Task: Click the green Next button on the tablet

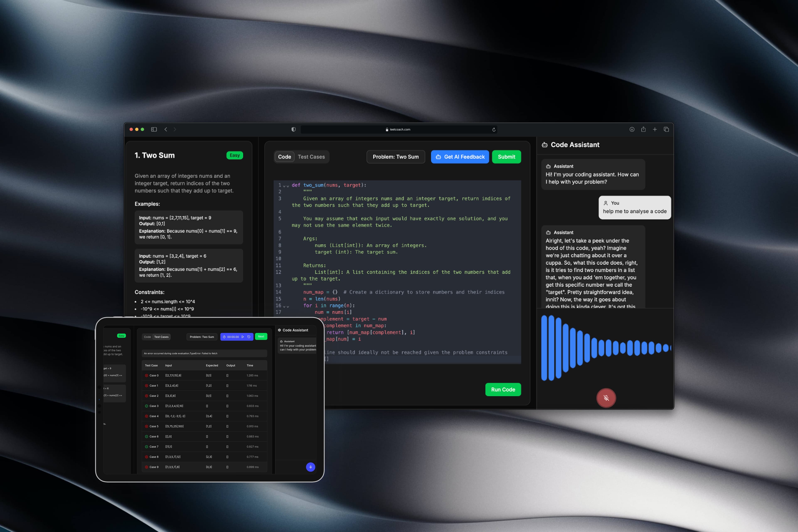Action: click(x=261, y=337)
